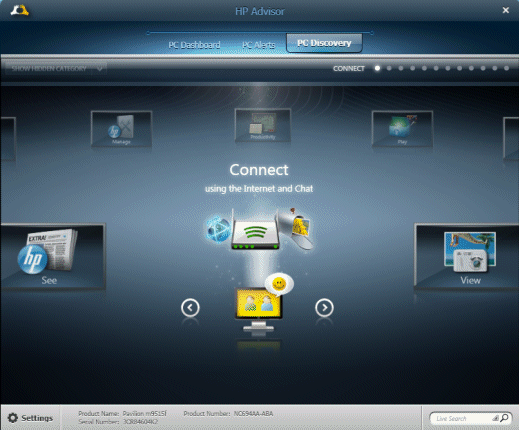
Task: Expand the Show Hidden Category dropdown
Action: tap(56, 69)
